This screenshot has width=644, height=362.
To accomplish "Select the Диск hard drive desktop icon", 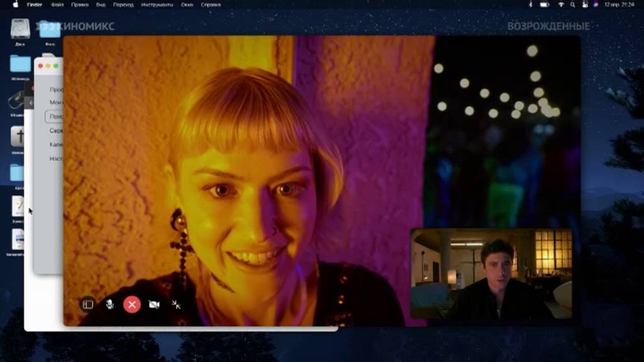I will pyautogui.click(x=20, y=32).
